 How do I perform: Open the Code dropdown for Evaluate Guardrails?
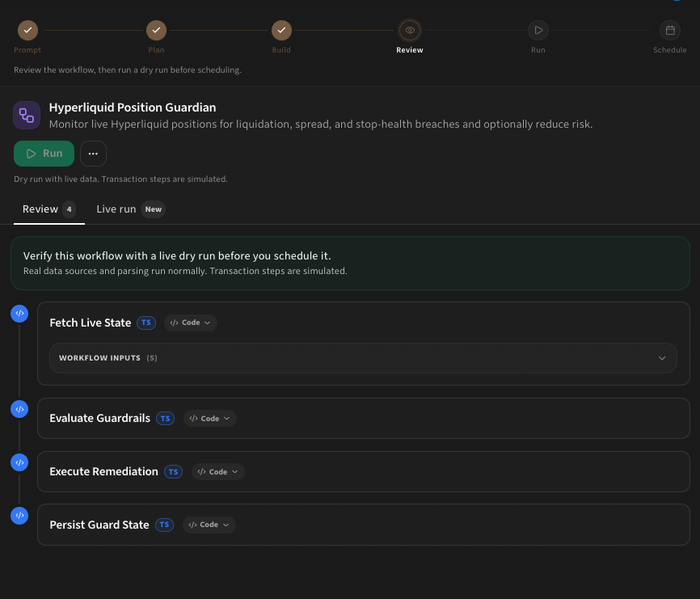(x=209, y=418)
